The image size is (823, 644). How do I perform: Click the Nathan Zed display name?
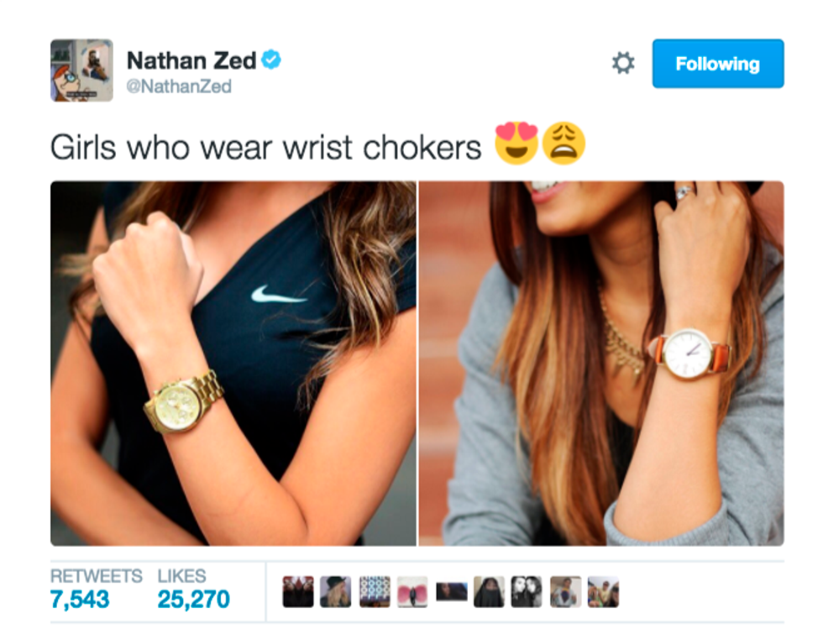[191, 61]
